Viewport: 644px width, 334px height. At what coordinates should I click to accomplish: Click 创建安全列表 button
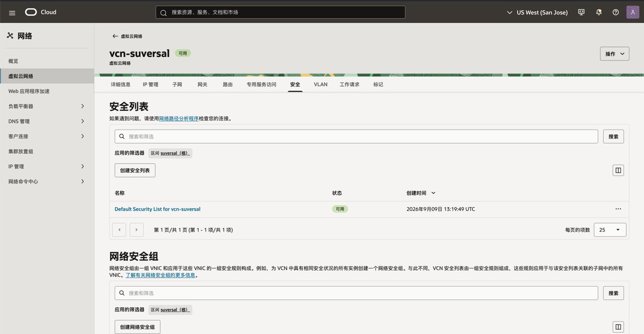coord(135,170)
